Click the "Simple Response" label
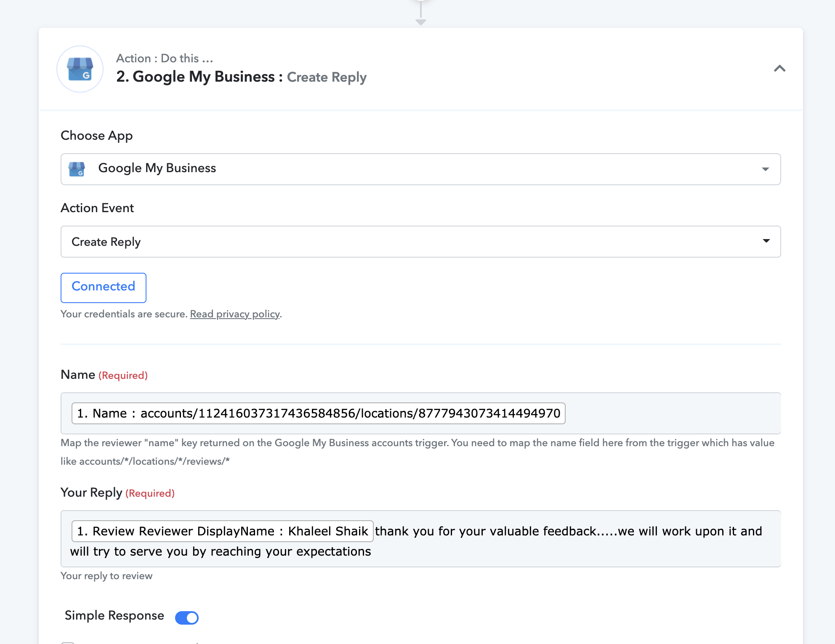The image size is (835, 644). (114, 615)
